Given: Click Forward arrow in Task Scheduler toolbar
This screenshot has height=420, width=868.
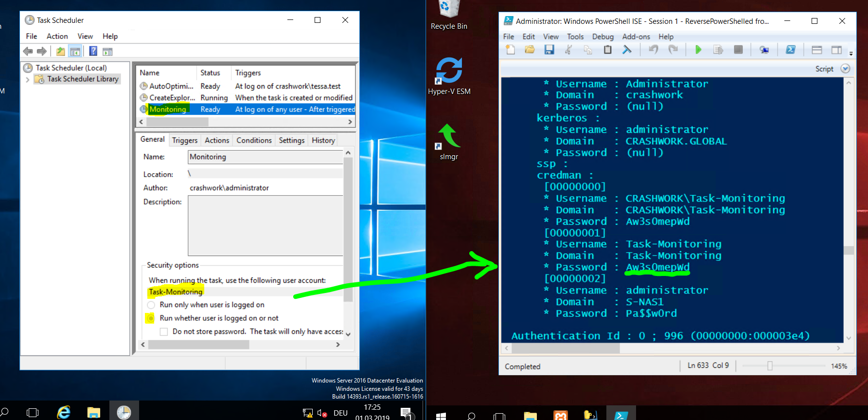Looking at the screenshot, I should tap(42, 51).
